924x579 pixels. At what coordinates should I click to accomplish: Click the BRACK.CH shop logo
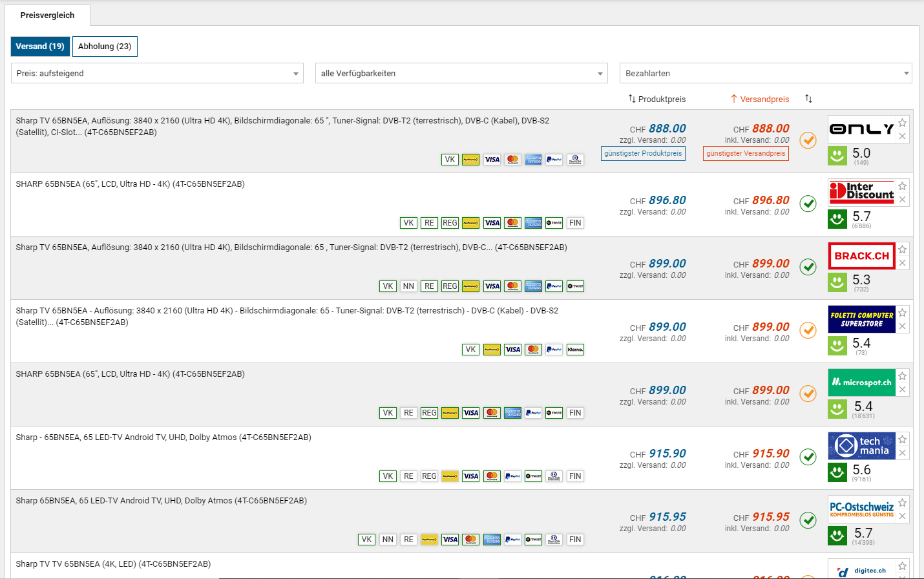[x=861, y=256]
